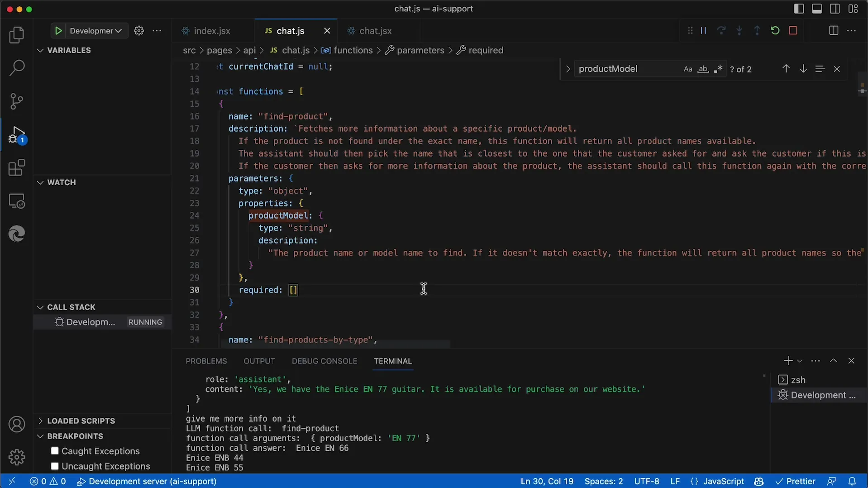Collapse the CALL STACK section
868x488 pixels.
point(40,307)
